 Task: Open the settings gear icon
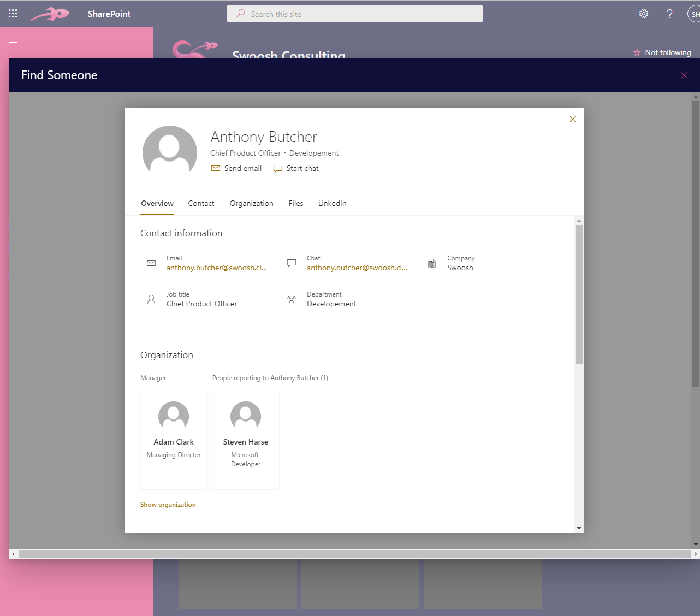point(644,14)
